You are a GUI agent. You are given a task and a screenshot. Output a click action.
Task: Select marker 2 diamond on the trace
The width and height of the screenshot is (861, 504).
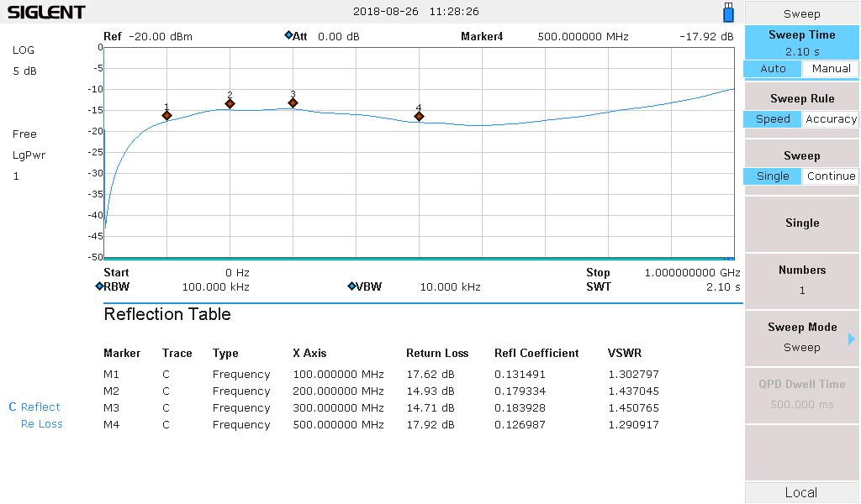pyautogui.click(x=230, y=103)
